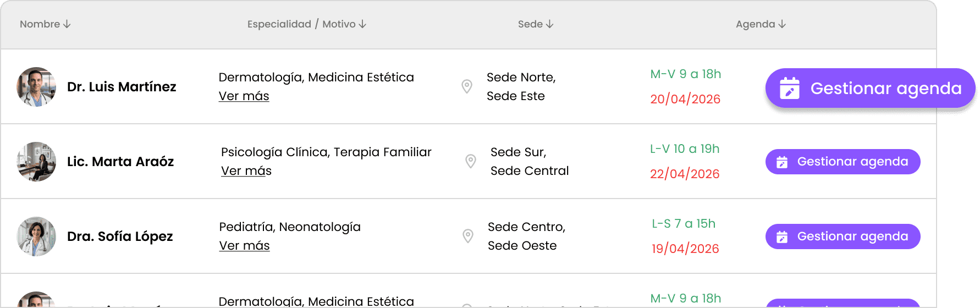Sort by Especialidad / Motivo column arrow

click(362, 24)
